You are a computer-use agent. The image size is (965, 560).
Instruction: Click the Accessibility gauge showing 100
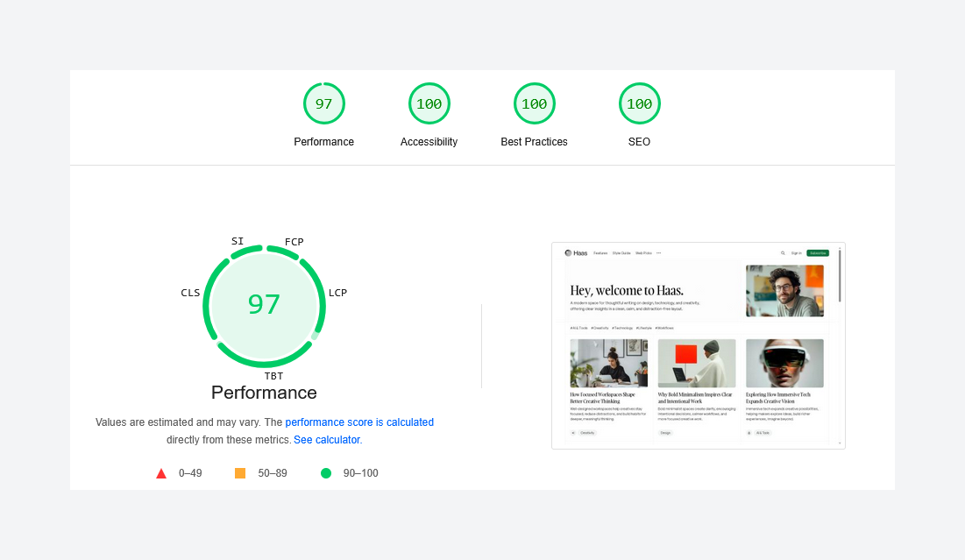click(x=429, y=103)
